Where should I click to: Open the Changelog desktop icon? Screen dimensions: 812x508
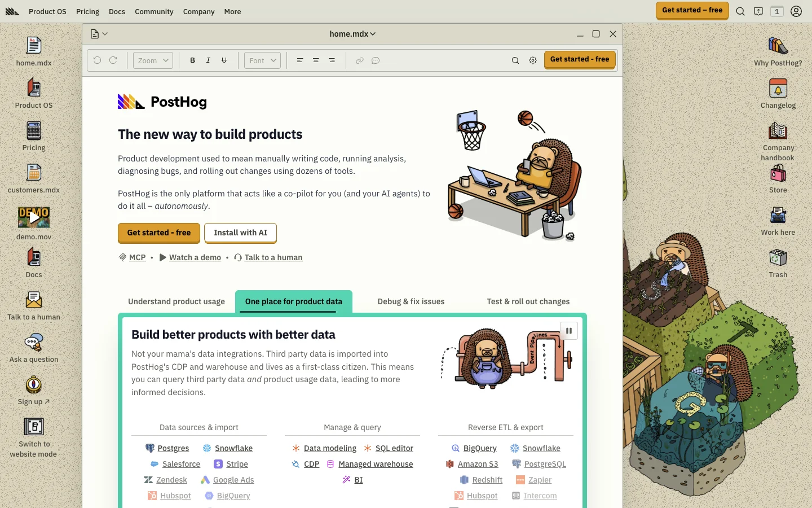coord(778,89)
